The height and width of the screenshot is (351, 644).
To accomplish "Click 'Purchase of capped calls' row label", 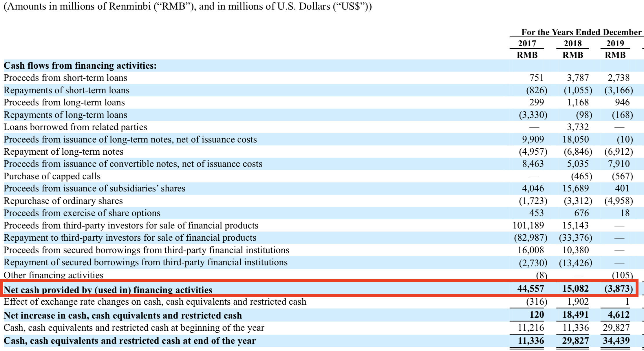I will click(52, 176).
